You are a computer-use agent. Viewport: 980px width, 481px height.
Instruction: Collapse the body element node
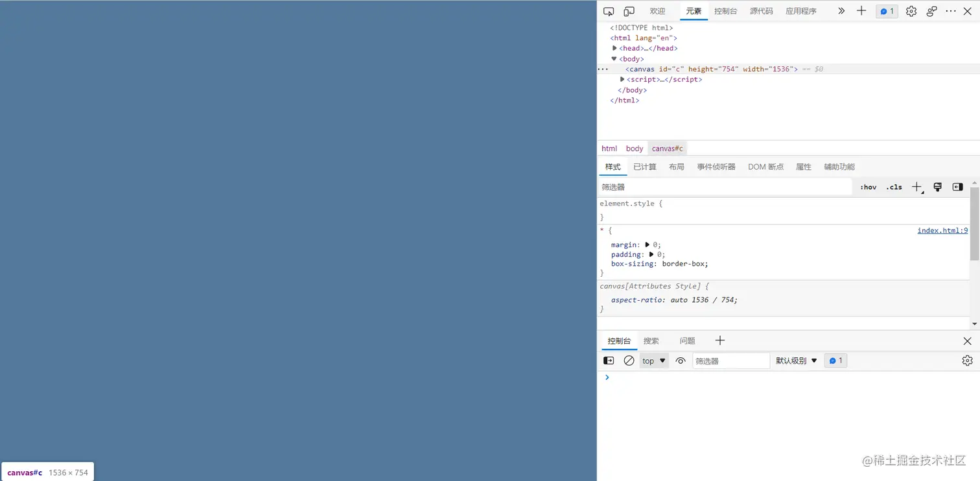pyautogui.click(x=614, y=58)
